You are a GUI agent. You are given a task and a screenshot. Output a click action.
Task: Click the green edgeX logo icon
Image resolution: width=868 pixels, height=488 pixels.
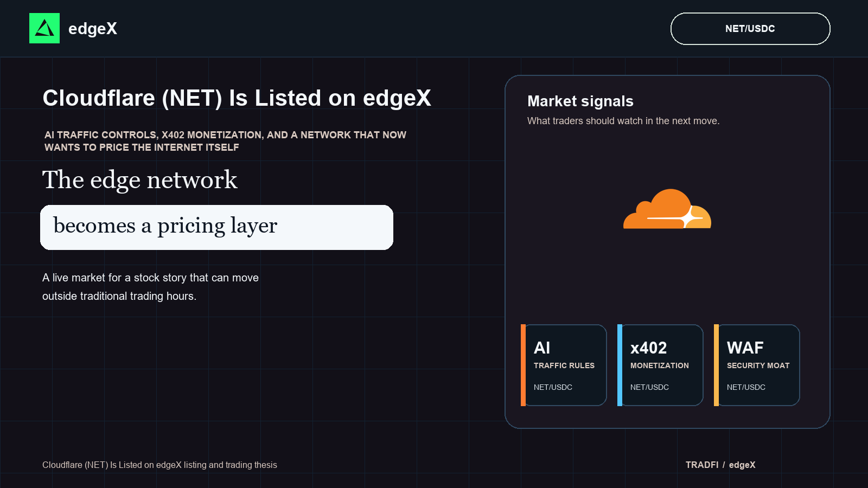(44, 28)
